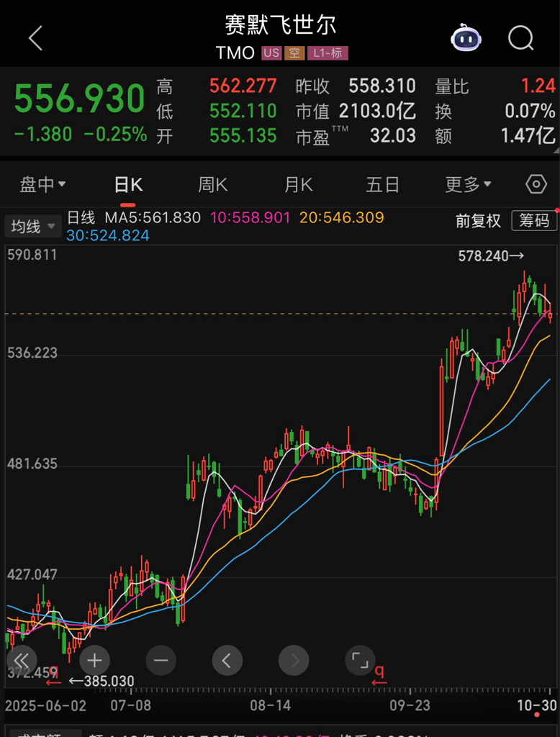Tap MA20 value 546.309
The image size is (560, 737).
coord(342,217)
